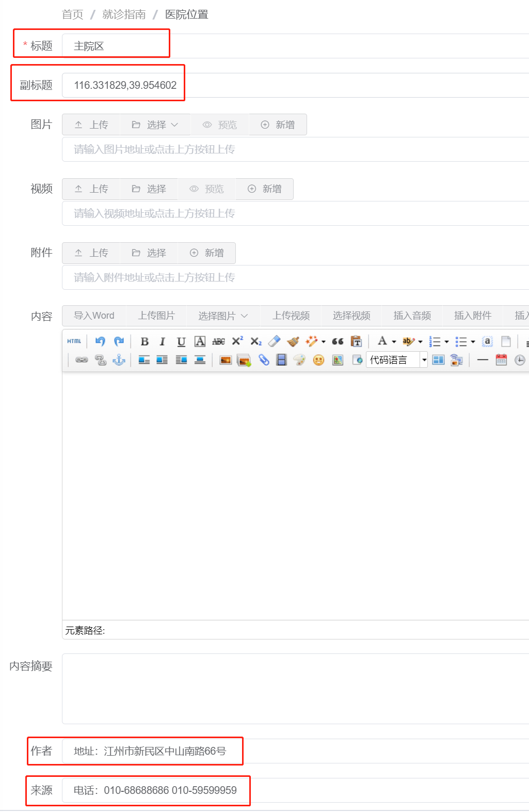Viewport: 529px width, 812px height.
Task: Click 插入附件 button
Action: click(472, 316)
